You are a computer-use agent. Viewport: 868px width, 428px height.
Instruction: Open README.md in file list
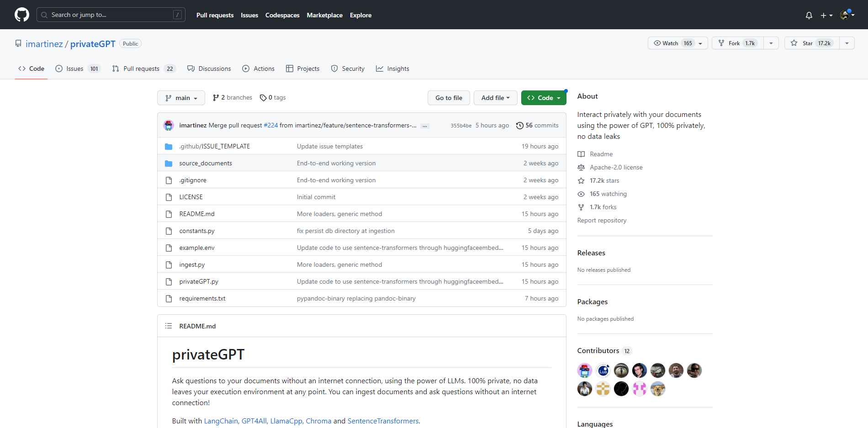pos(197,214)
